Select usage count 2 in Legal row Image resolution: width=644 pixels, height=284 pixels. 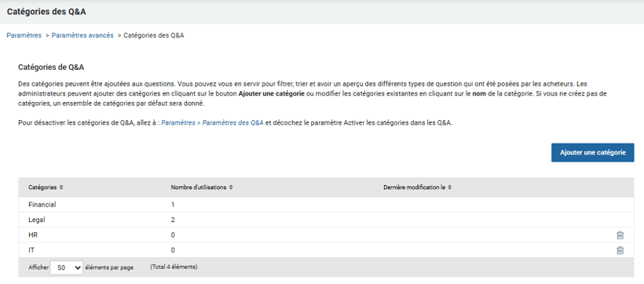(x=173, y=220)
